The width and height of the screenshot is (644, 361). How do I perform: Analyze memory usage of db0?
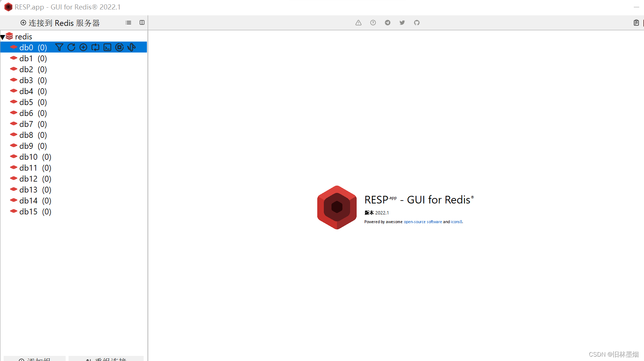(120, 47)
